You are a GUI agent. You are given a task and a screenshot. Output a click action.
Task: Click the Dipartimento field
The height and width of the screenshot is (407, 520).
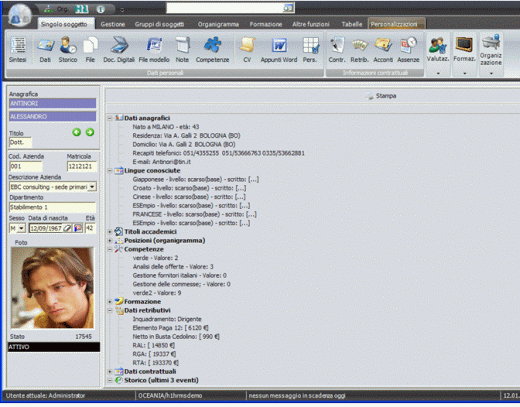(52, 207)
